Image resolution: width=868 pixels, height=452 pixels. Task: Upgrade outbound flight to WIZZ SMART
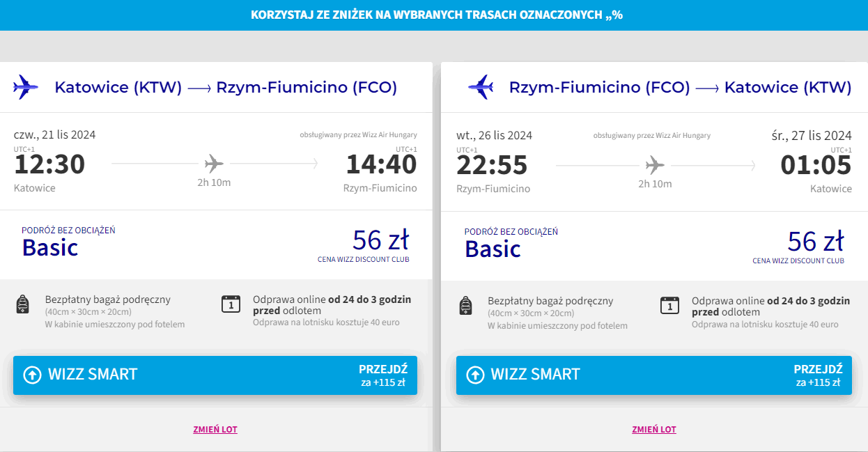[215, 375]
